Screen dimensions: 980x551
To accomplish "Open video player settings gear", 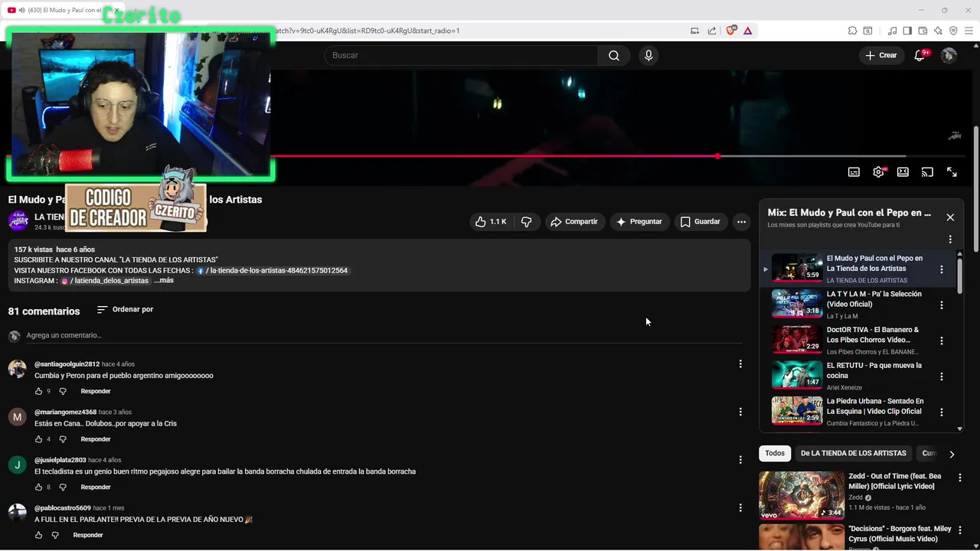I will click(x=878, y=172).
